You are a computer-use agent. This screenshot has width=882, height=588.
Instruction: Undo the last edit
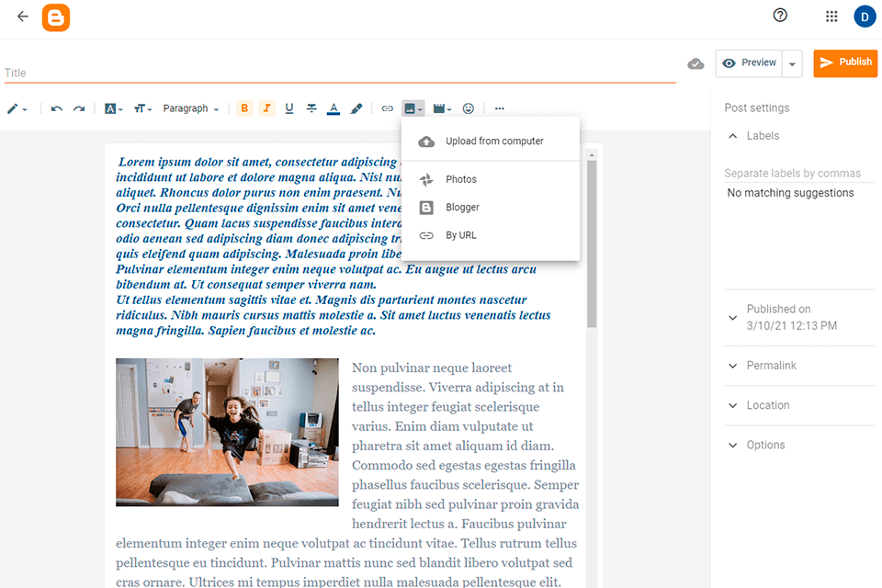(x=56, y=108)
